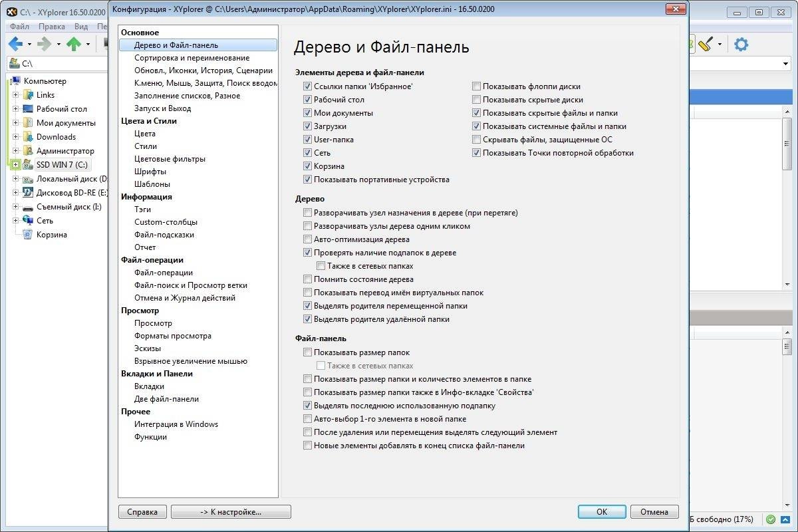Expand Съемный диск (I:) node
The width and height of the screenshot is (798, 532).
(16, 207)
